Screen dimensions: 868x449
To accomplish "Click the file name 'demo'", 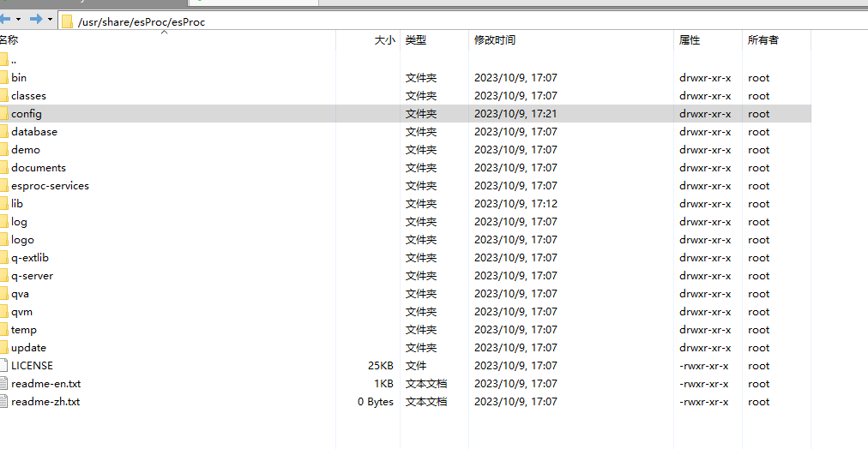I will [x=26, y=149].
